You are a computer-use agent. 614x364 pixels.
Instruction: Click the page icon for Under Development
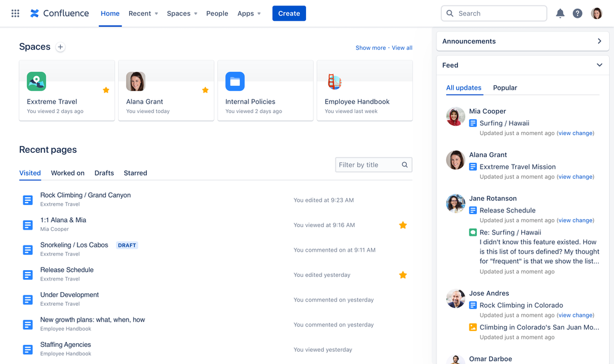coord(28,300)
